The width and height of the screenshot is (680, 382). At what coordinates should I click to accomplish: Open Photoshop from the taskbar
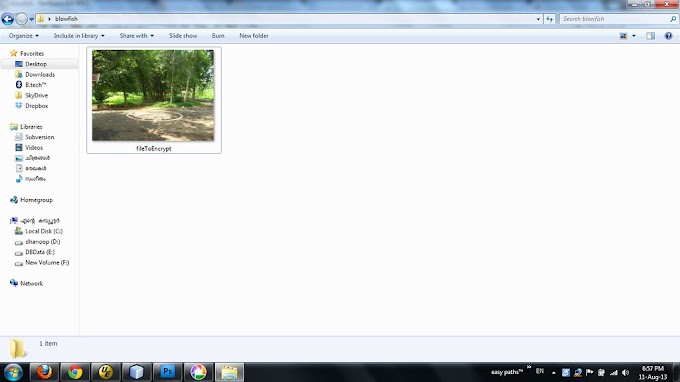click(167, 372)
